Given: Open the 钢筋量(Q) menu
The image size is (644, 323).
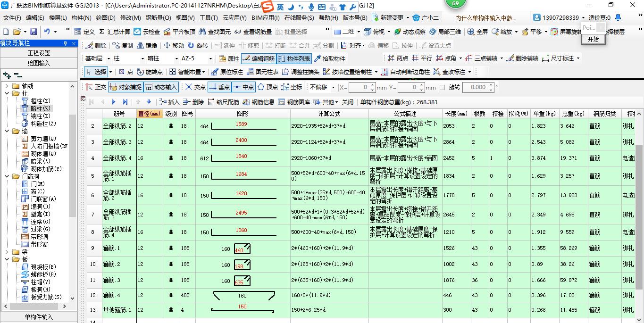Looking at the screenshot, I should point(158,18).
